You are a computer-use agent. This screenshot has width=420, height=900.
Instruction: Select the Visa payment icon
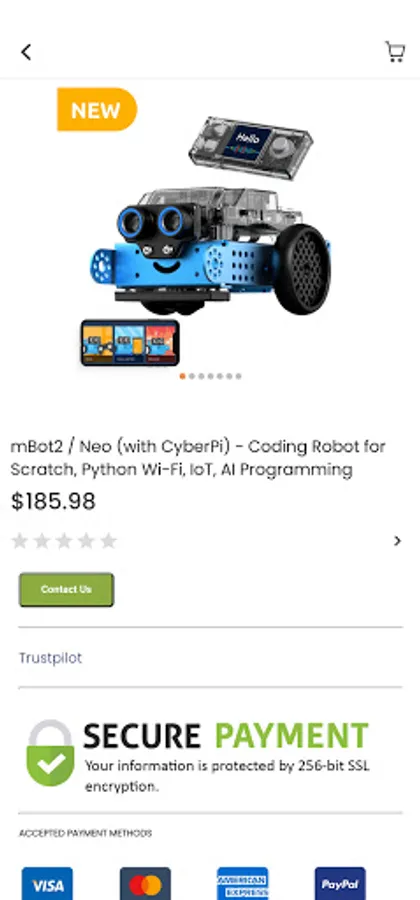47,883
